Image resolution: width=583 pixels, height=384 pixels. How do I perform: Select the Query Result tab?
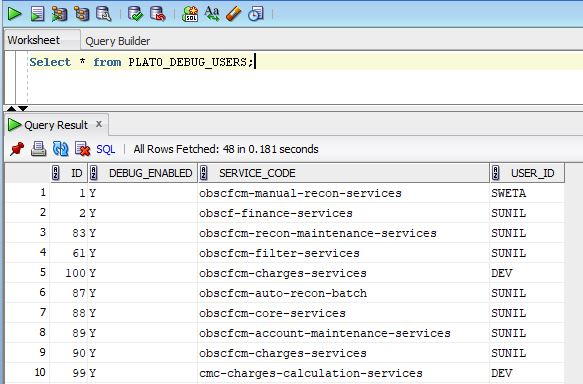(56, 125)
